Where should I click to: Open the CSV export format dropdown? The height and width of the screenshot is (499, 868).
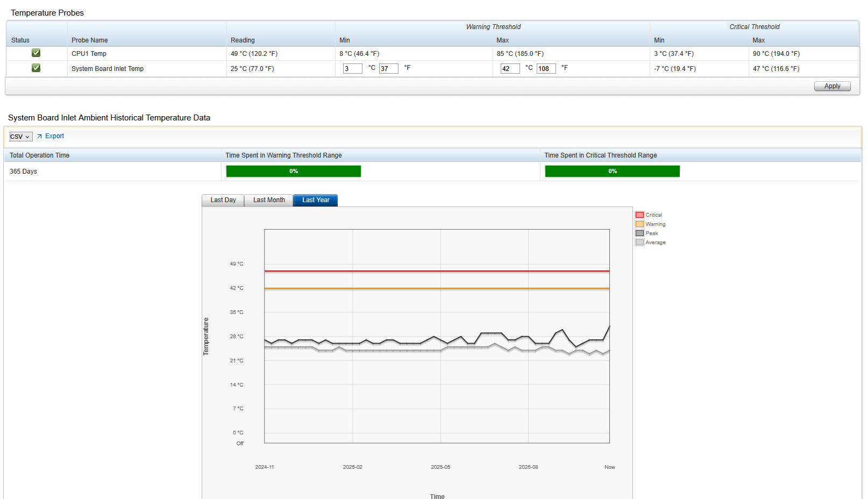(21, 137)
